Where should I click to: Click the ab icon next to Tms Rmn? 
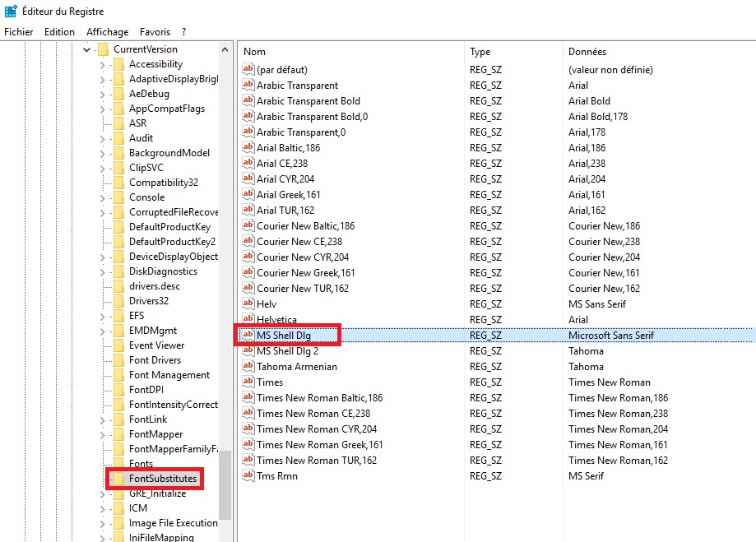248,475
